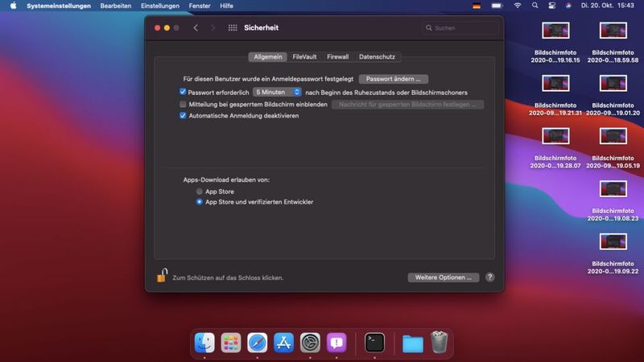Go back with the left chevron
This screenshot has height=362, width=644.
pyautogui.click(x=196, y=28)
